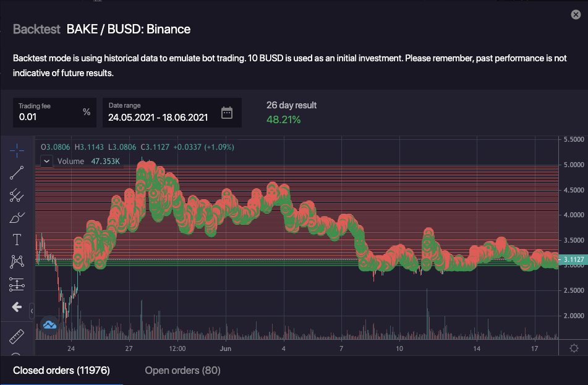Image resolution: width=588 pixels, height=385 pixels.
Task: Select the XABCD pattern tool
Action: pos(17,262)
